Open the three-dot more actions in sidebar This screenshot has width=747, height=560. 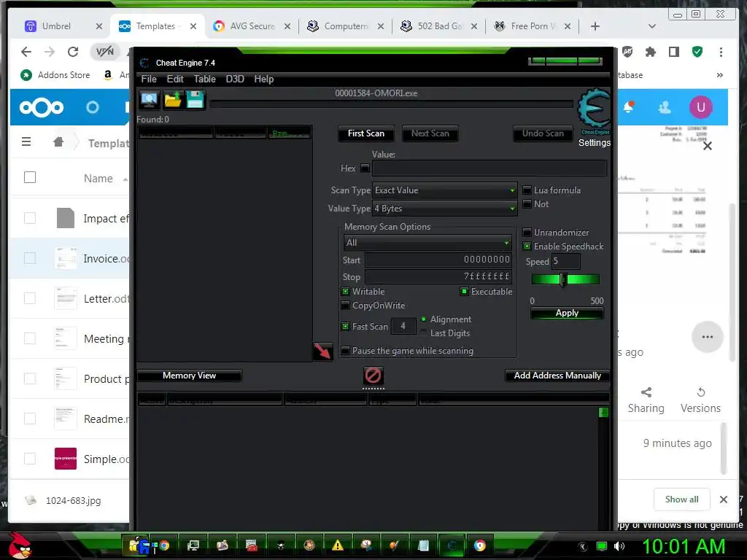tap(708, 337)
